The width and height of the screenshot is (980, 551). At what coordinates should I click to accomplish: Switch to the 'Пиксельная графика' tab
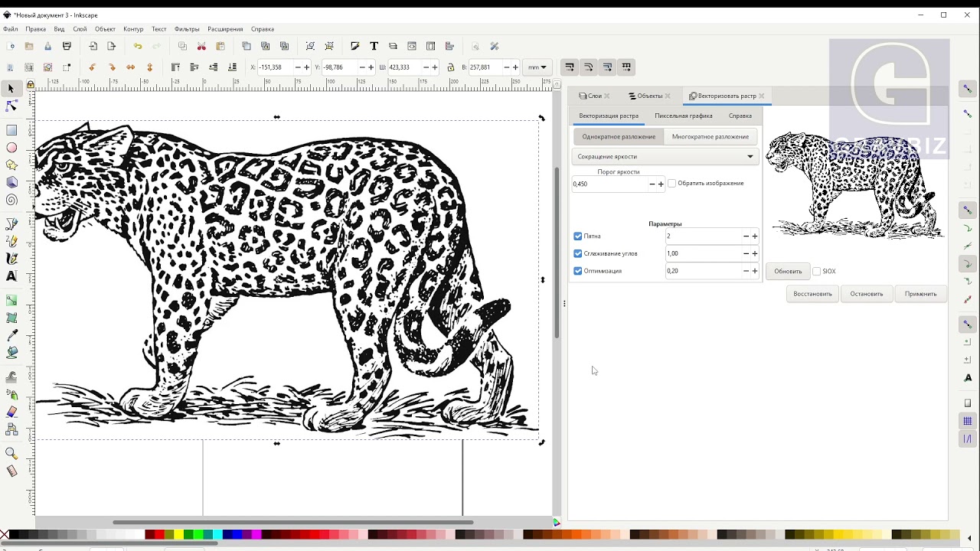pyautogui.click(x=683, y=116)
